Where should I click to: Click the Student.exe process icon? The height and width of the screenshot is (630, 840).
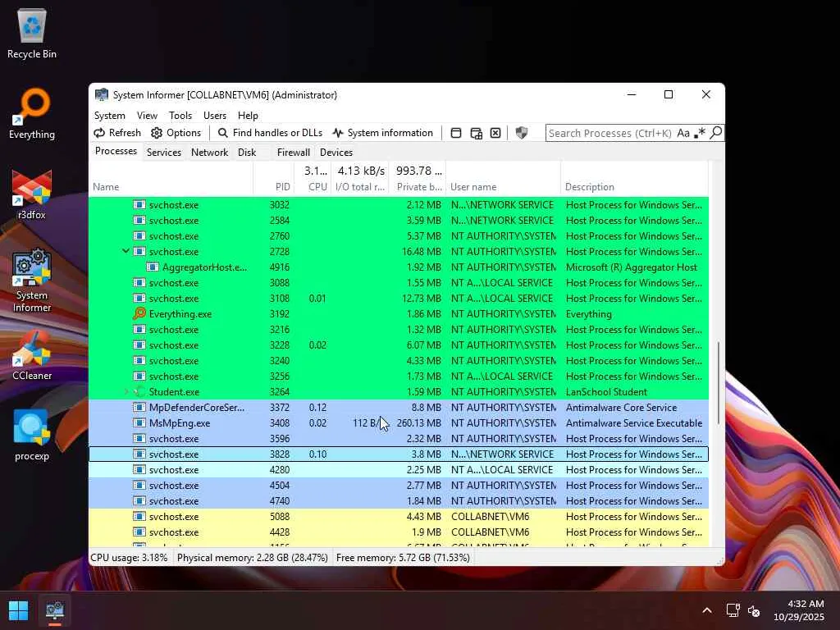click(x=139, y=391)
